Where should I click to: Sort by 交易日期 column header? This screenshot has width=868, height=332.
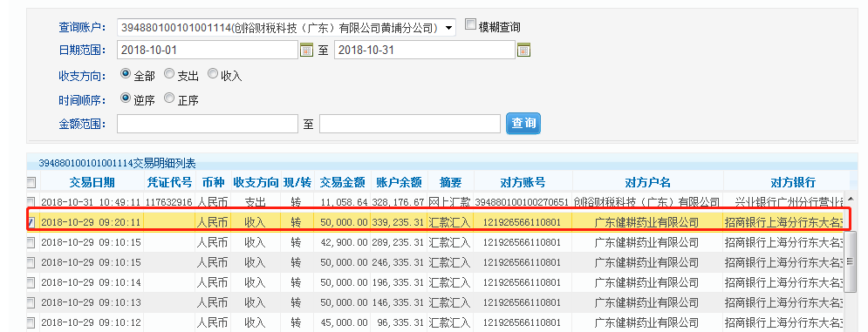92,182
